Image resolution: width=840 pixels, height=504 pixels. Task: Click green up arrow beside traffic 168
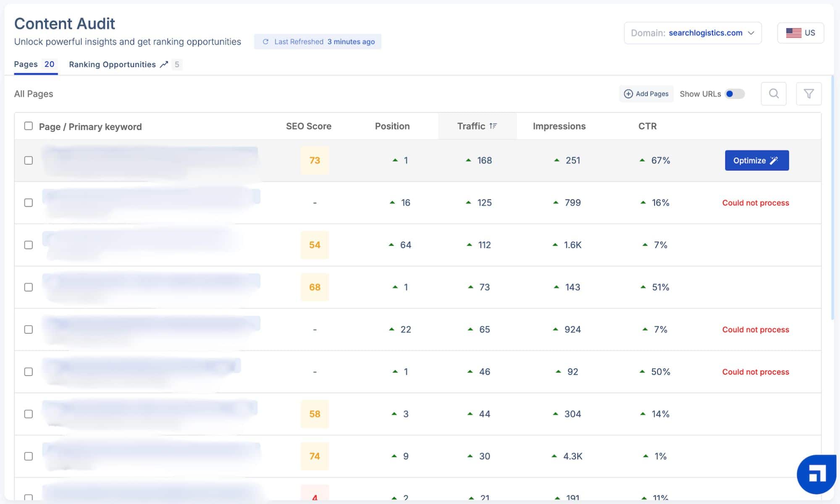tap(468, 160)
